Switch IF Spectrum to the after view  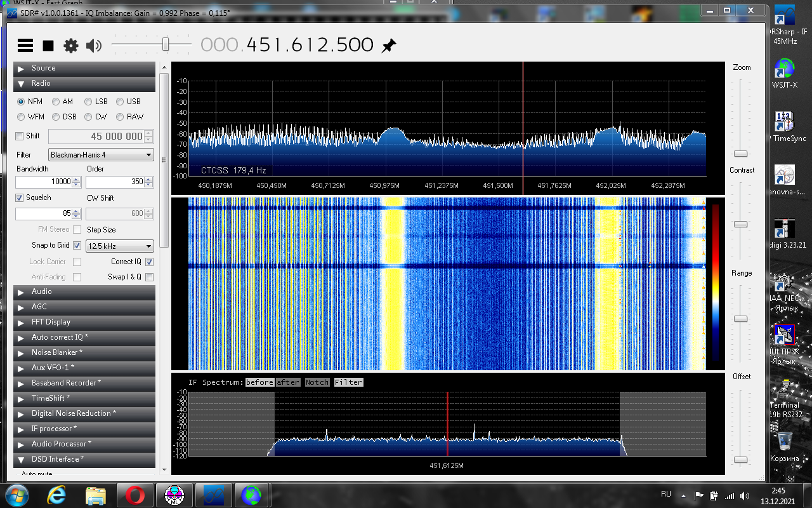point(288,382)
